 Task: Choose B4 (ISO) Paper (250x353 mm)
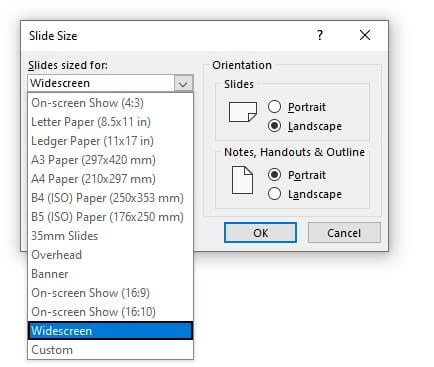(110, 198)
